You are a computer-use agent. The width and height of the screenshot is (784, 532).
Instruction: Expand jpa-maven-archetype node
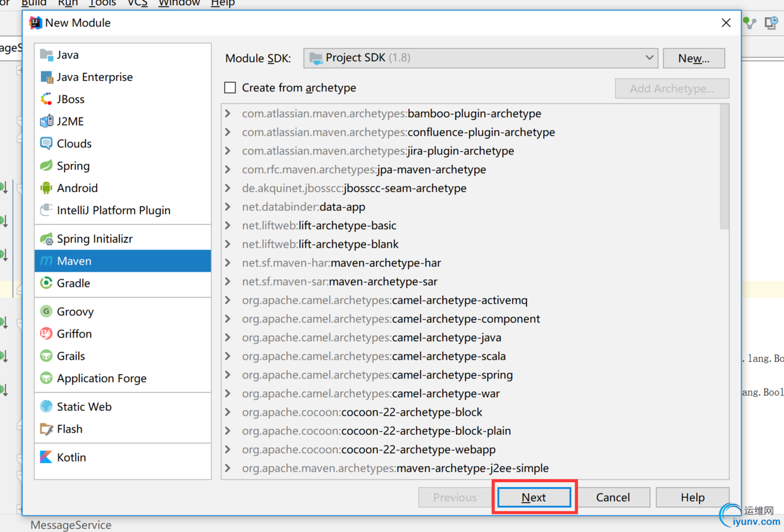pos(228,169)
